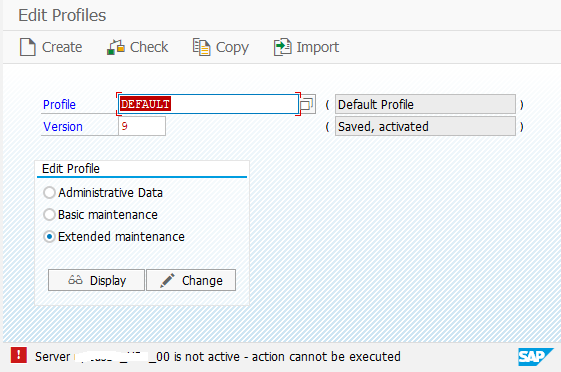561x372 pixels.
Task: Click the Default Profile description field
Action: [425, 104]
